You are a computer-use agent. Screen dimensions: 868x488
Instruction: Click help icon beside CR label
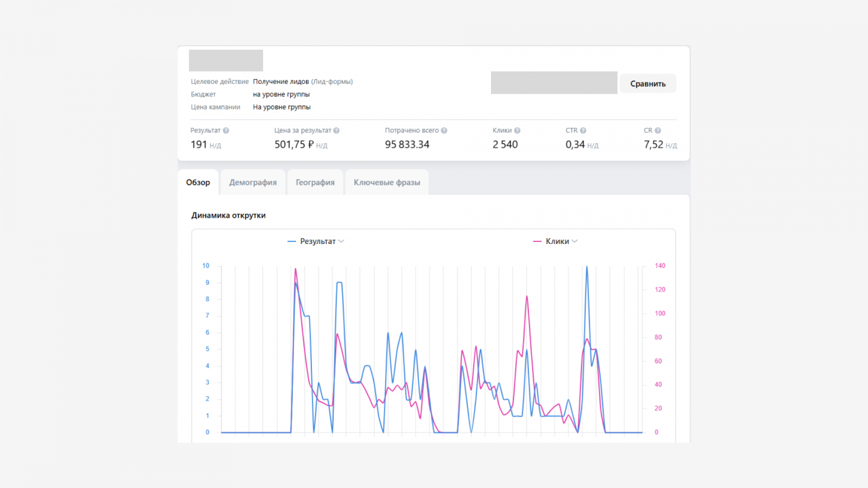click(658, 131)
